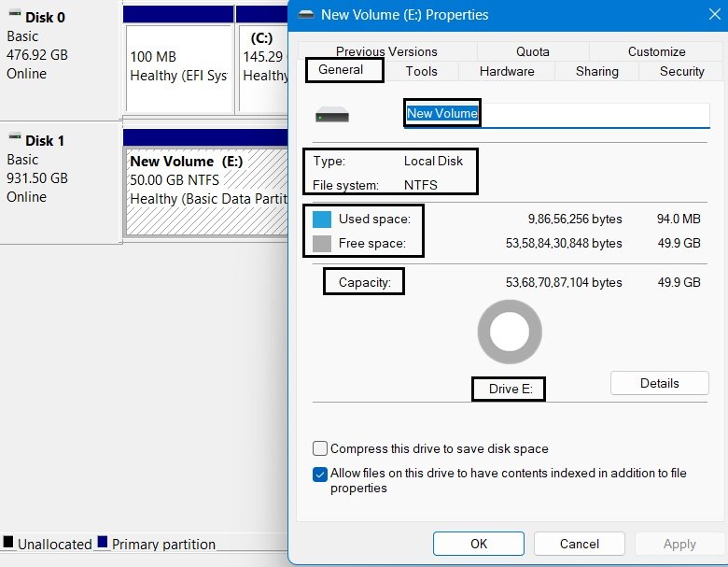Image resolution: width=728 pixels, height=567 pixels.
Task: Switch to the Customize tab
Action: [x=656, y=51]
